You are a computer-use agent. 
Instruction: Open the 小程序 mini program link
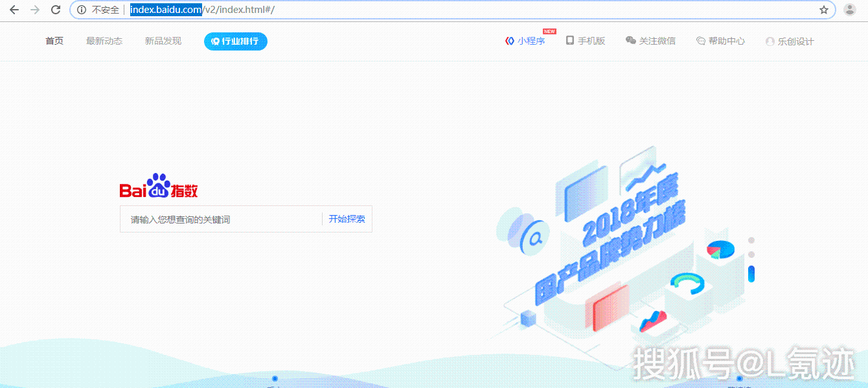click(x=525, y=41)
